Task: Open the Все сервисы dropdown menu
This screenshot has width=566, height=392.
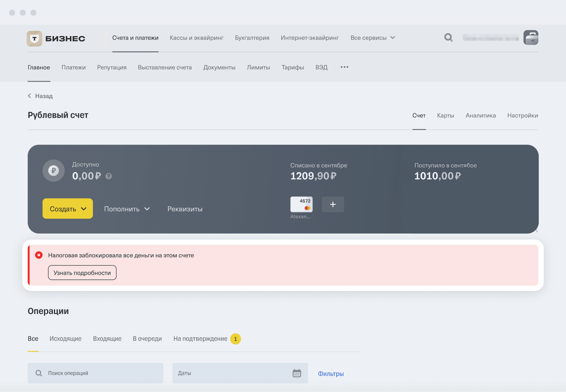Action: point(373,38)
